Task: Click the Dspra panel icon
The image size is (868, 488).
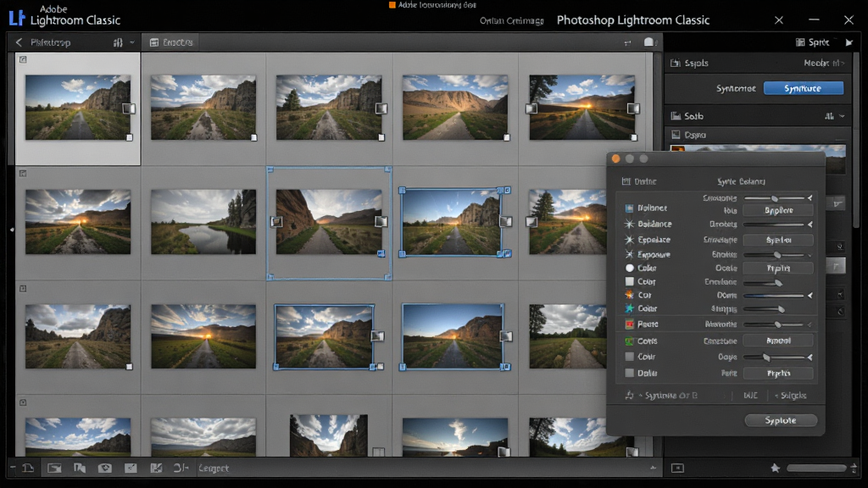Action: tap(676, 135)
